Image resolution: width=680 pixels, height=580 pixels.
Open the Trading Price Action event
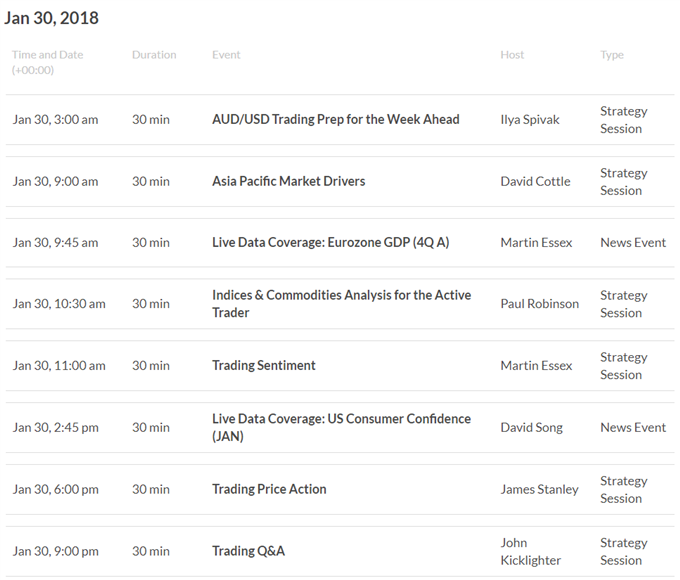point(269,489)
